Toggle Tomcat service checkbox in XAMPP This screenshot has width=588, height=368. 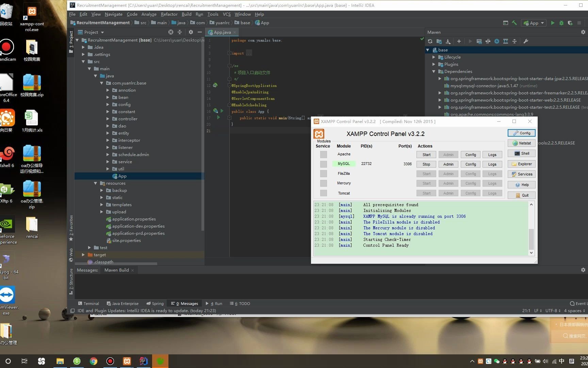click(x=324, y=193)
